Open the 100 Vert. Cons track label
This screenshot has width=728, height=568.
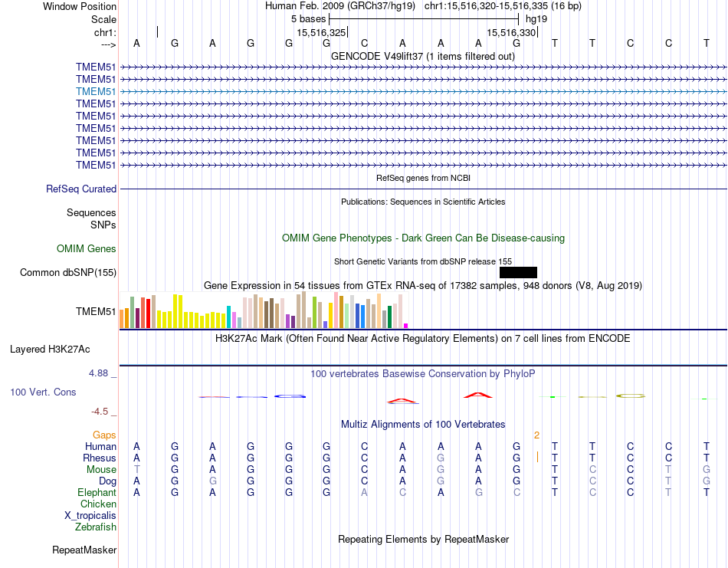43,392
